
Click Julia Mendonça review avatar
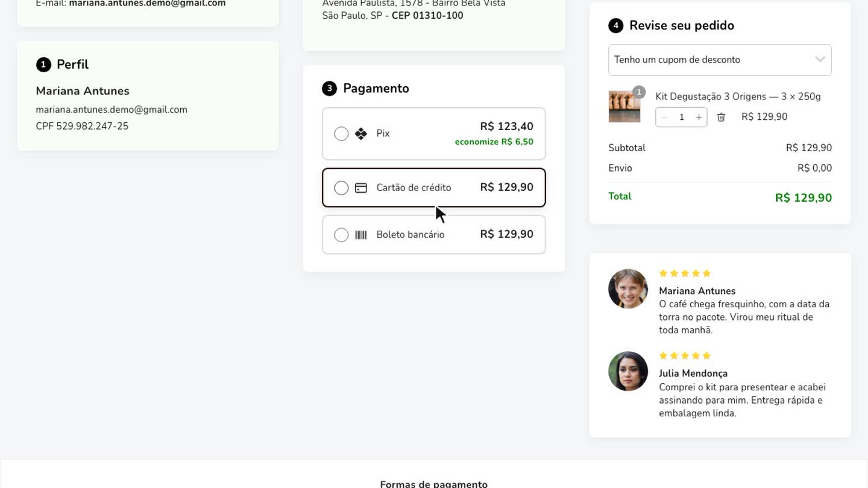point(628,371)
